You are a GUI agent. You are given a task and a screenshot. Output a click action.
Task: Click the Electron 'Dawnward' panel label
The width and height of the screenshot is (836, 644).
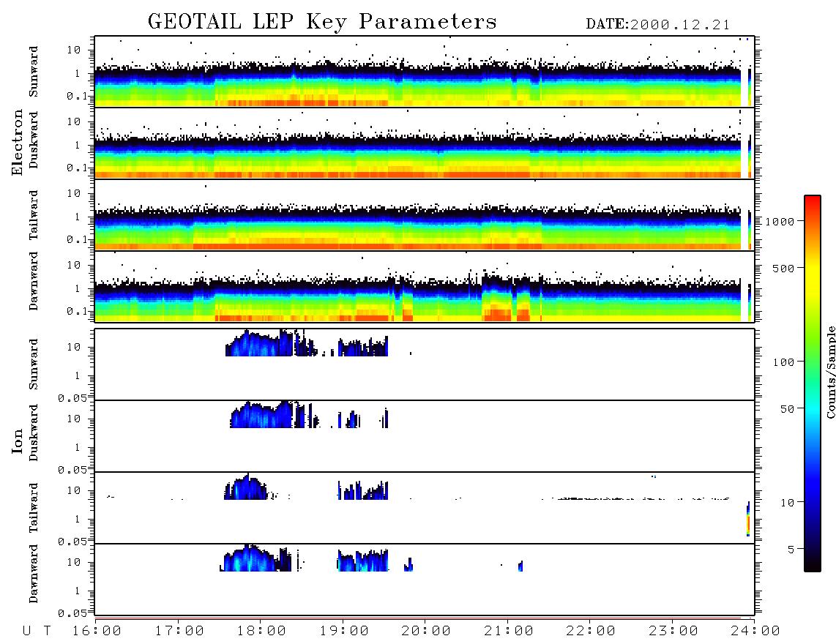pos(34,281)
